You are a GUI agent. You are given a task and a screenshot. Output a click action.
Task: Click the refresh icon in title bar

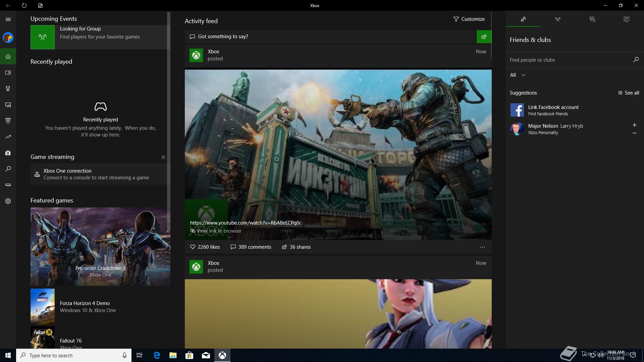pos(24,5)
